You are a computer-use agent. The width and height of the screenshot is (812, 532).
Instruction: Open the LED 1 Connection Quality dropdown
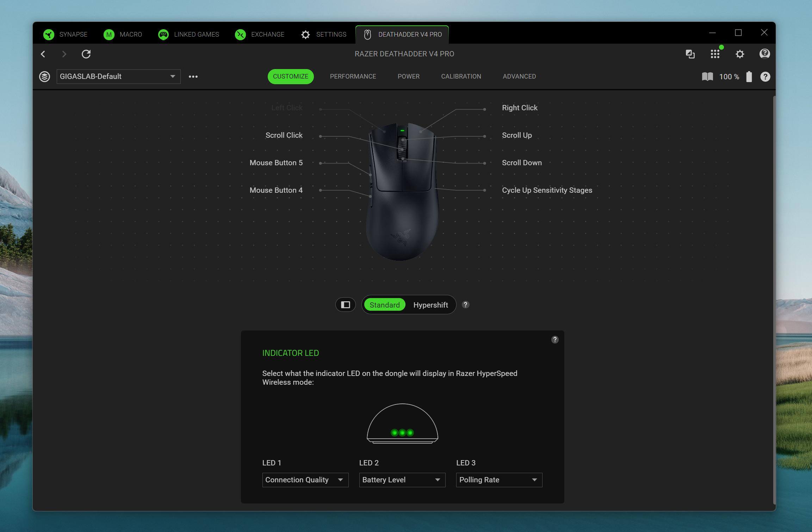[305, 480]
